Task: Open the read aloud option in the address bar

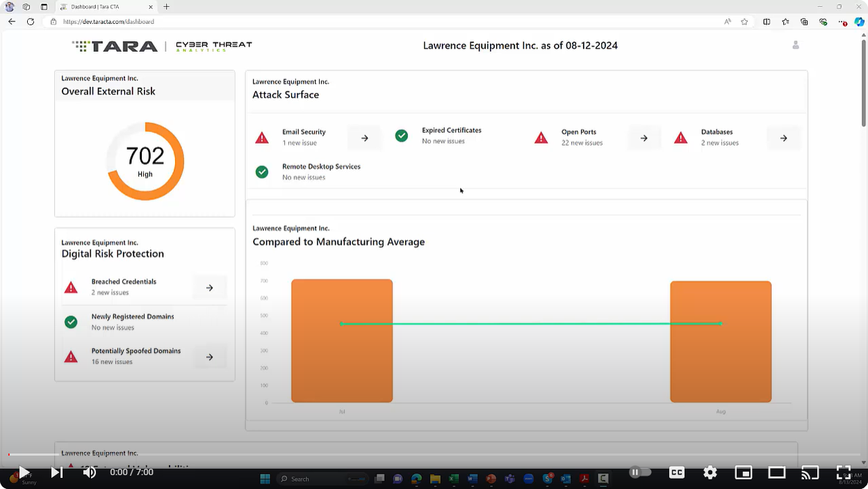Action: [x=728, y=22]
